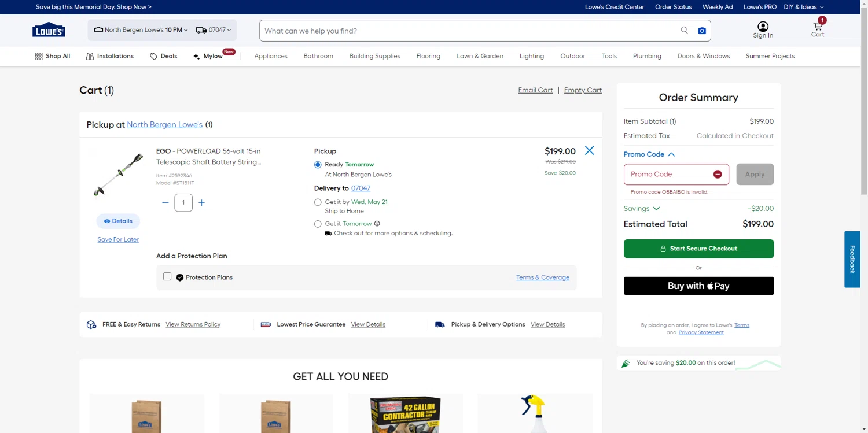
Task: Click the Sign In profile icon
Action: point(763,27)
